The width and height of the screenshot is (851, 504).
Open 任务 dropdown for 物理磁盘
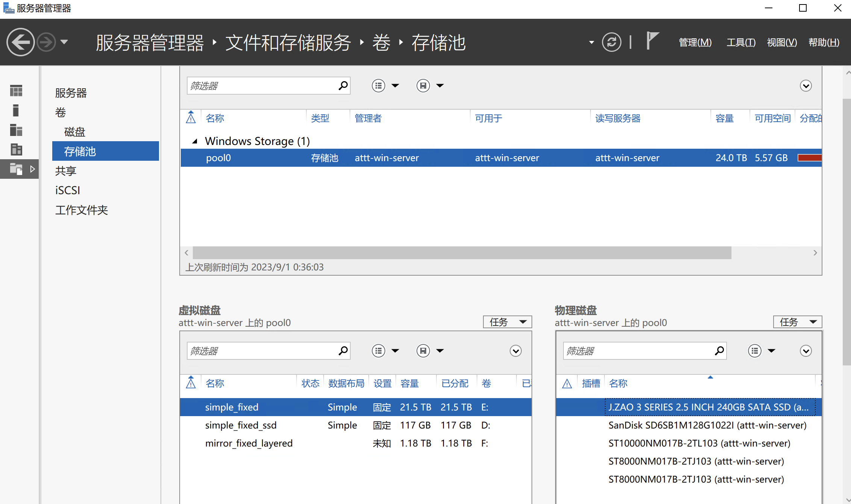click(x=798, y=322)
